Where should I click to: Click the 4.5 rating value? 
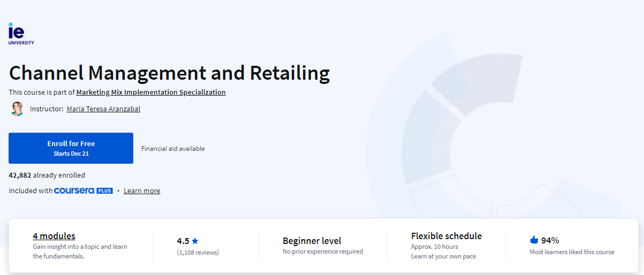183,241
